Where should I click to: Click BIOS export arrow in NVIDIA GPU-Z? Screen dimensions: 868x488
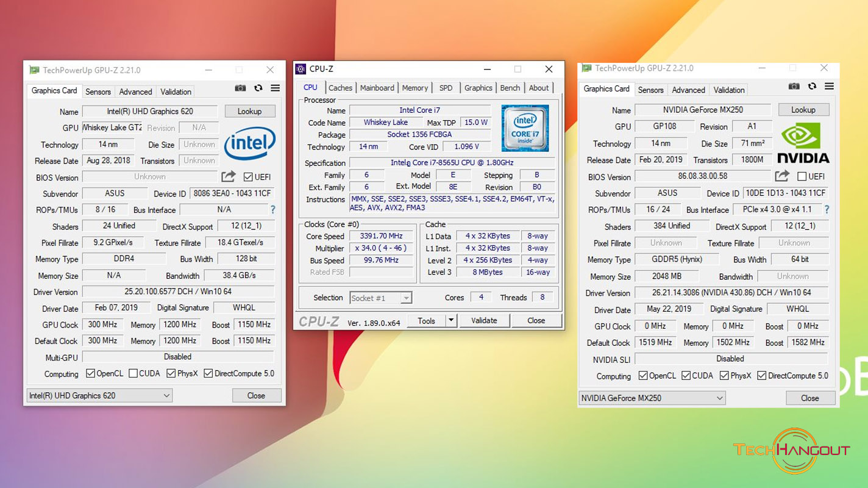coord(782,176)
